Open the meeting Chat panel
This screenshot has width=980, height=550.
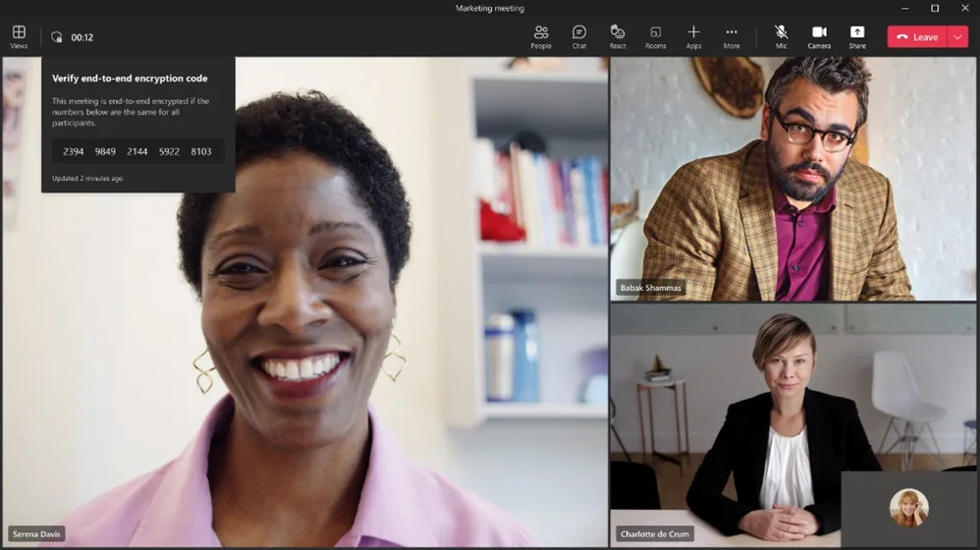(x=579, y=36)
